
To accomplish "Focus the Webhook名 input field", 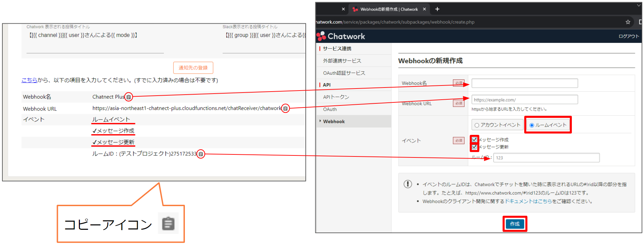I will pos(524,83).
